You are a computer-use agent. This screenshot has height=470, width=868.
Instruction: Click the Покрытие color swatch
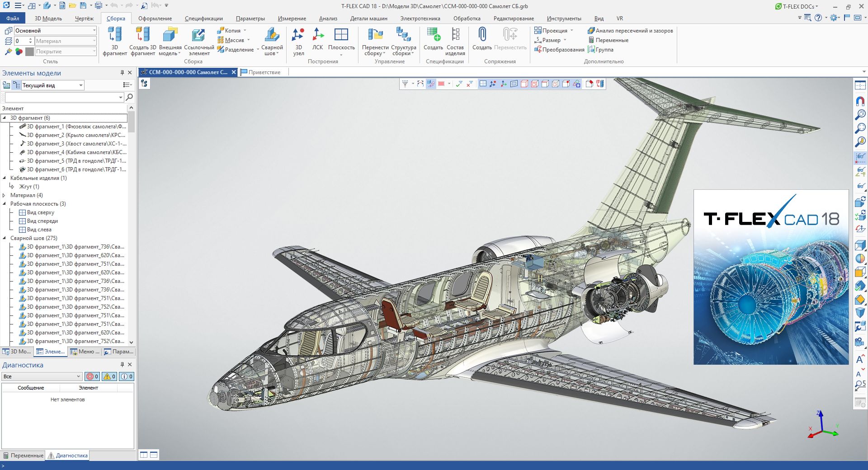pos(29,51)
